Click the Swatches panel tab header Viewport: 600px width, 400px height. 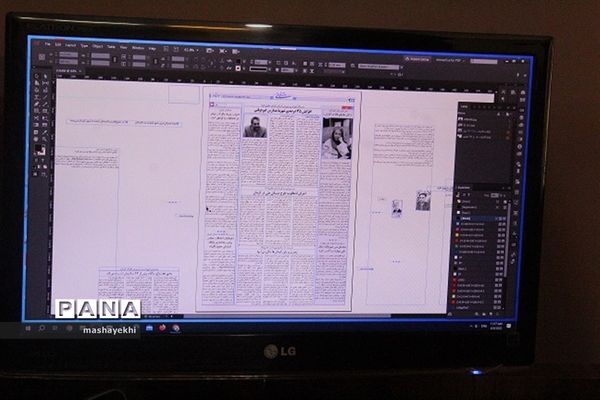[466, 187]
